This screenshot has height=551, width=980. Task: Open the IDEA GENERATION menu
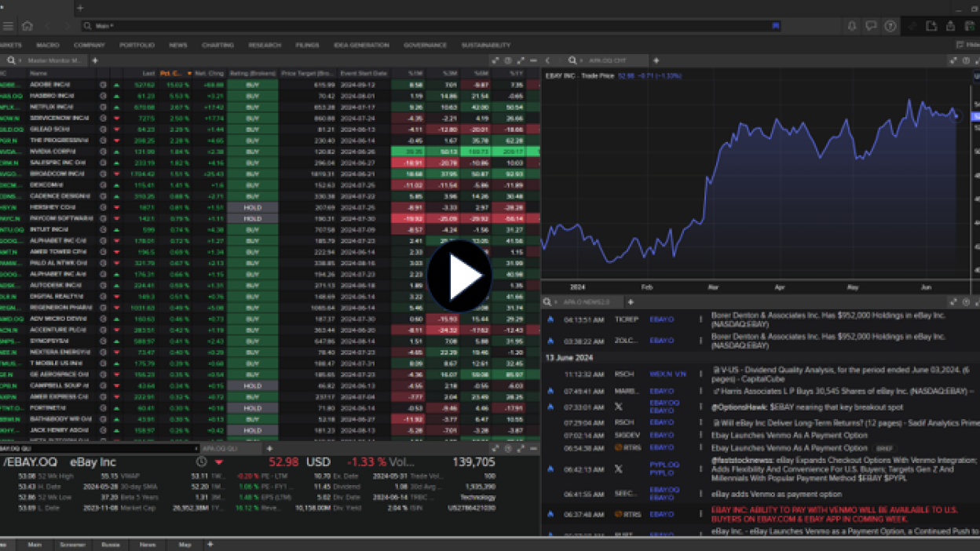(x=361, y=46)
